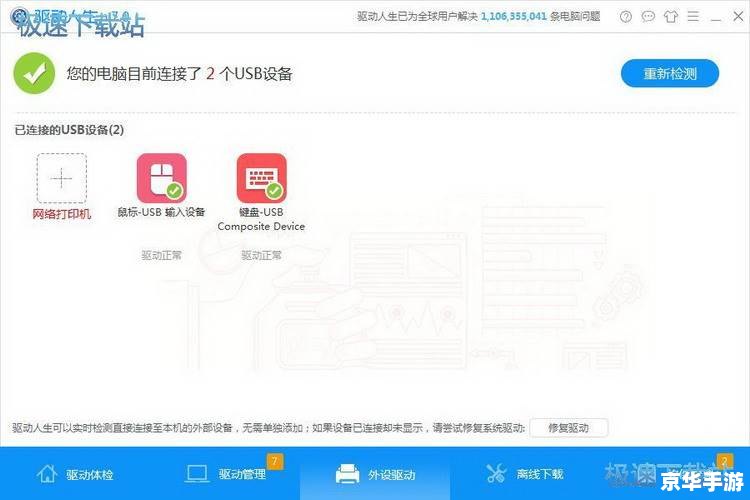Viewport: 750px width, 500px height.
Task: Open the feedback chat bubble icon
Action: [x=648, y=17]
